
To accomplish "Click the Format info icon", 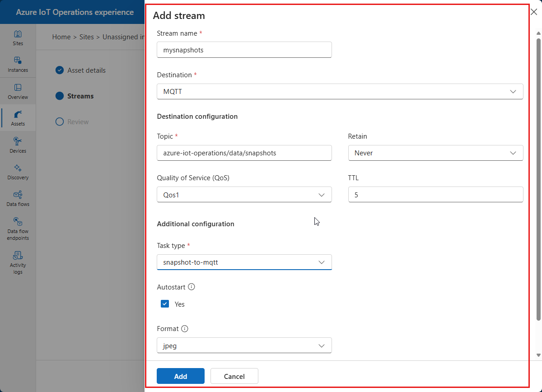I will coord(185,329).
